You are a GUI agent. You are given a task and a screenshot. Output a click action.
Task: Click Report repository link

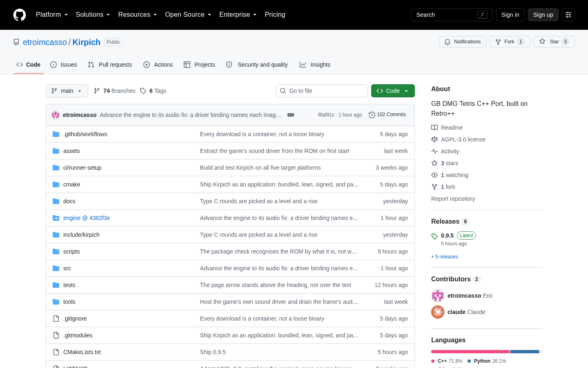point(453,199)
